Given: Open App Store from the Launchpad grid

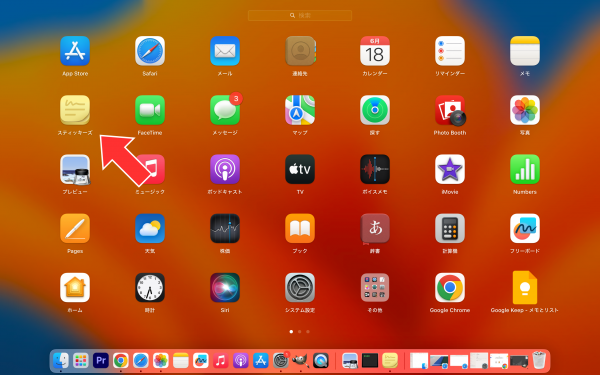Looking at the screenshot, I should (75, 51).
